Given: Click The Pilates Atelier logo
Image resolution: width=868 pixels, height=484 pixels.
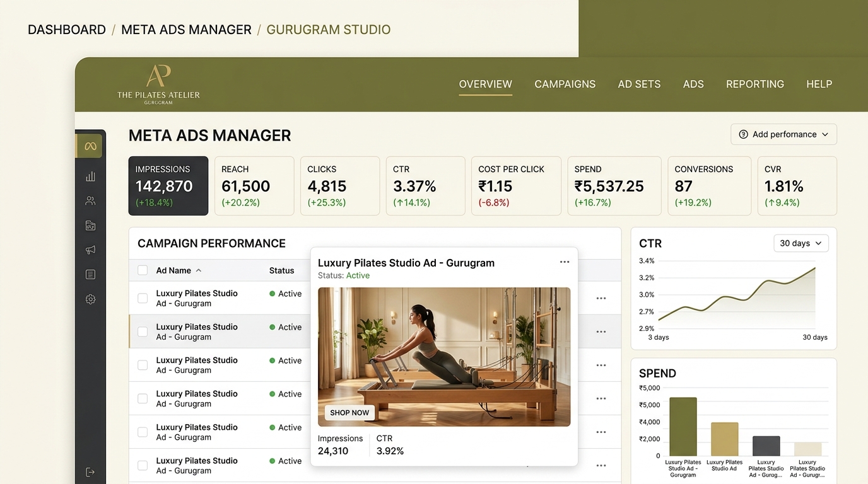Looking at the screenshot, I should point(158,84).
